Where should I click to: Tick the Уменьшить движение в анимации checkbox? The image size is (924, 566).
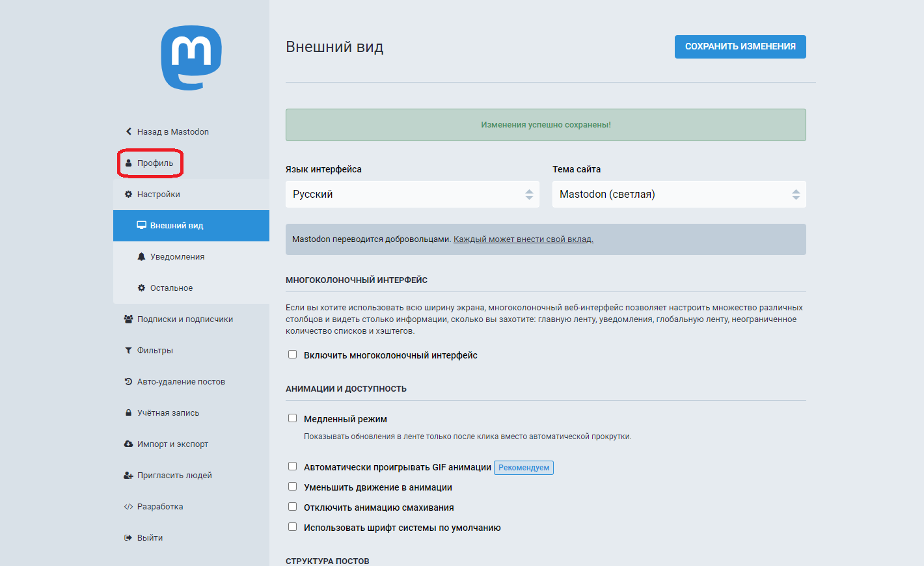point(293,487)
